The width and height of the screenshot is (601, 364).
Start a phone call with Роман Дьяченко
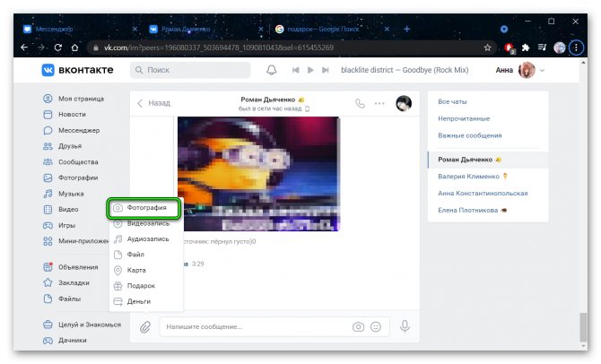click(360, 103)
